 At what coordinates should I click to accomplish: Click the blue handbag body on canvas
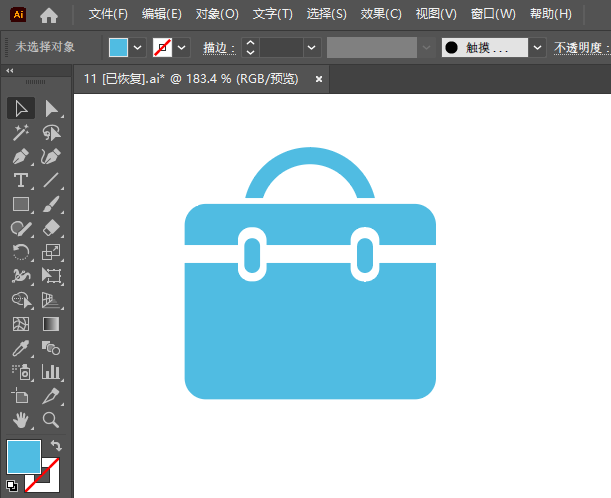pyautogui.click(x=310, y=331)
